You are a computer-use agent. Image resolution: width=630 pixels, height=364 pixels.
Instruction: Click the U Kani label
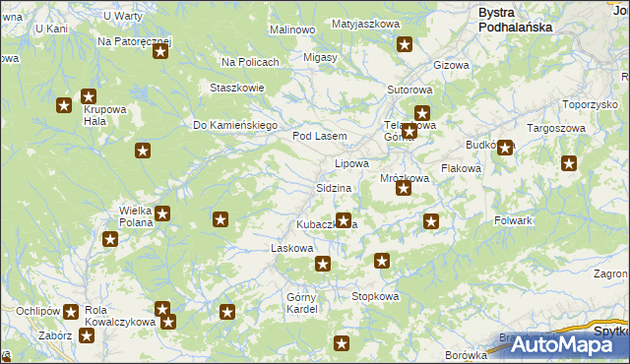(52, 29)
